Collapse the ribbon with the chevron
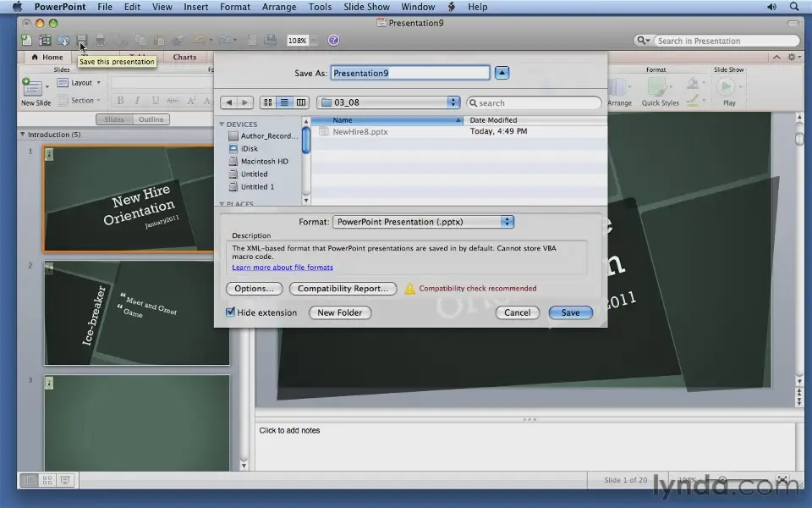The height and width of the screenshot is (508, 812). (776, 57)
